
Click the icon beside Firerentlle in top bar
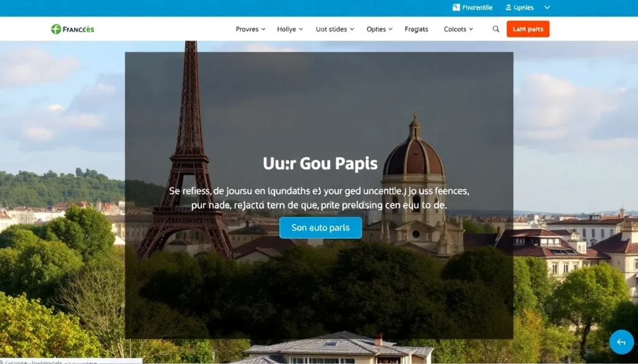point(456,7)
